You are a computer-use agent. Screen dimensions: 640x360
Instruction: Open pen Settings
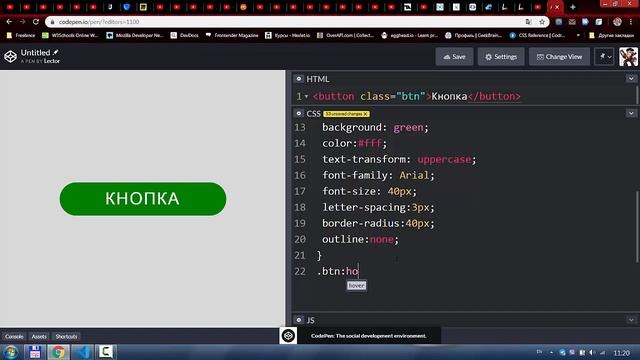pyautogui.click(x=501, y=57)
